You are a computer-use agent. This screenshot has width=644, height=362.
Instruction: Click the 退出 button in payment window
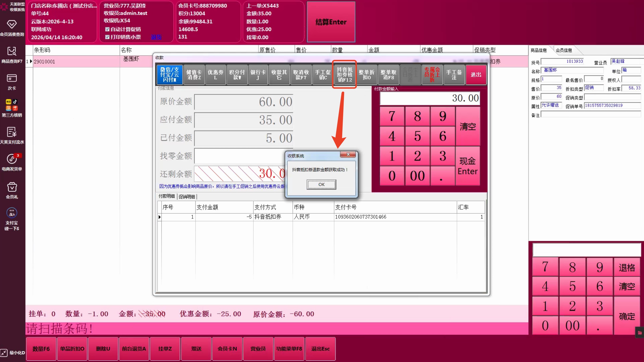pos(476,75)
